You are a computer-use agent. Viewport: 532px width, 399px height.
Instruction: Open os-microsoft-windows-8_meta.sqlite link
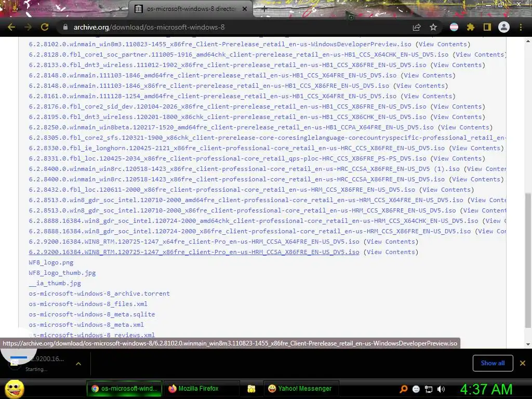[91, 314]
